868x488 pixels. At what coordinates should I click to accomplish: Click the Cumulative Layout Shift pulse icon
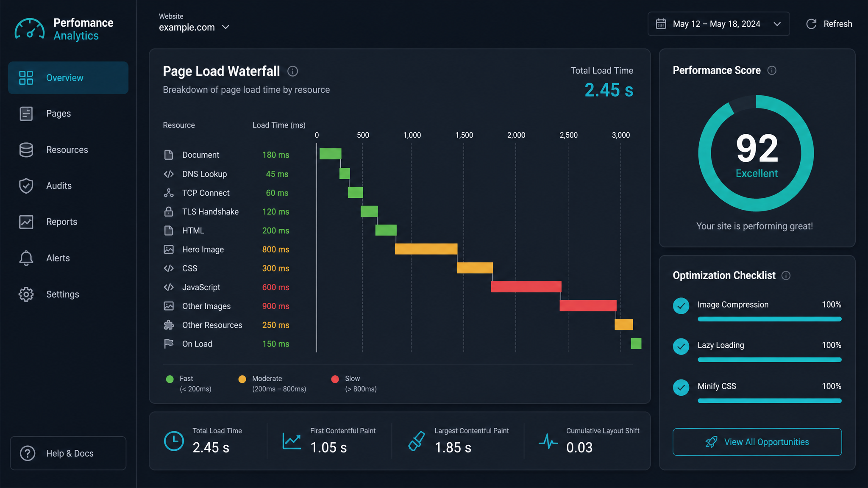(x=548, y=441)
